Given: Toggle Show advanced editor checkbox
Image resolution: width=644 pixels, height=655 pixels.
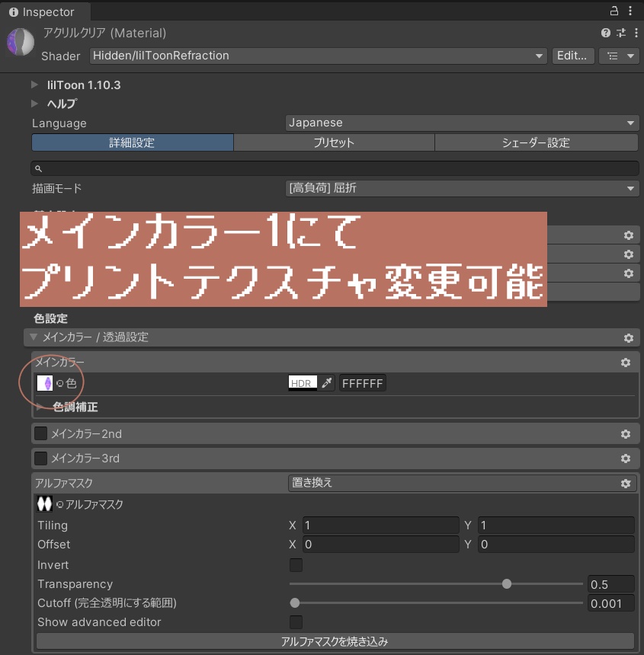Looking at the screenshot, I should (x=296, y=622).
